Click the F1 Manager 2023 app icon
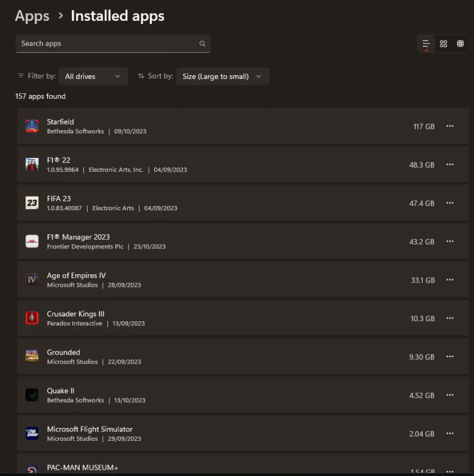The height and width of the screenshot is (476, 474). 32,241
